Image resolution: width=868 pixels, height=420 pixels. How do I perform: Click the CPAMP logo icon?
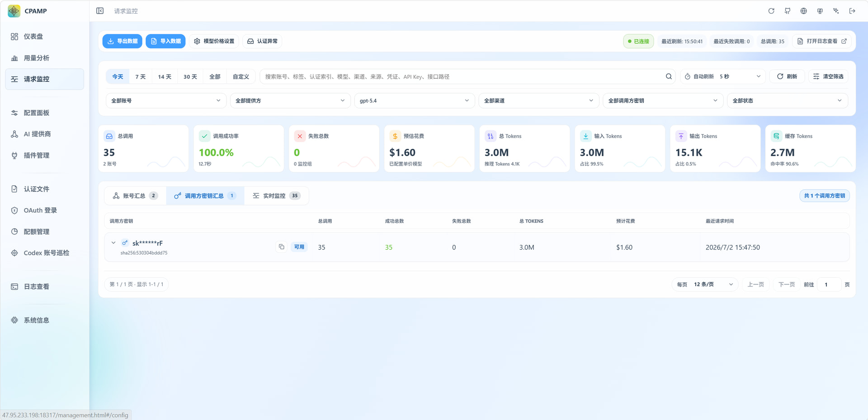[14, 11]
